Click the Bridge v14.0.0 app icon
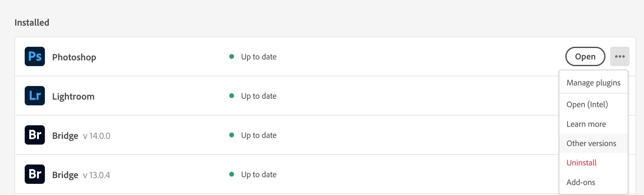The height and width of the screenshot is (195, 644). coord(35,135)
